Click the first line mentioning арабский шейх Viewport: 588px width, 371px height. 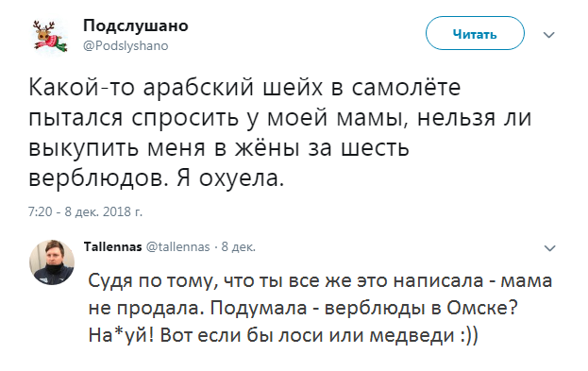[x=244, y=88]
